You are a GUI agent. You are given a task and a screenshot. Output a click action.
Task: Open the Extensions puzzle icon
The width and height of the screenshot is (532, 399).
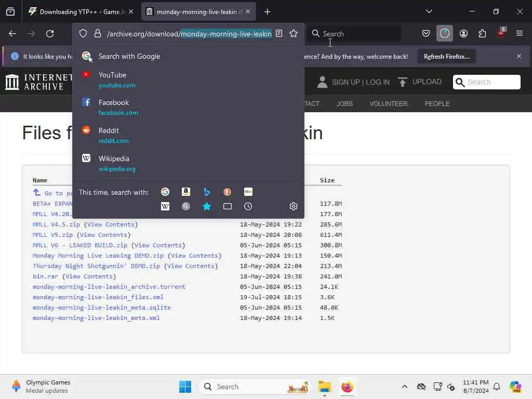pos(482,33)
